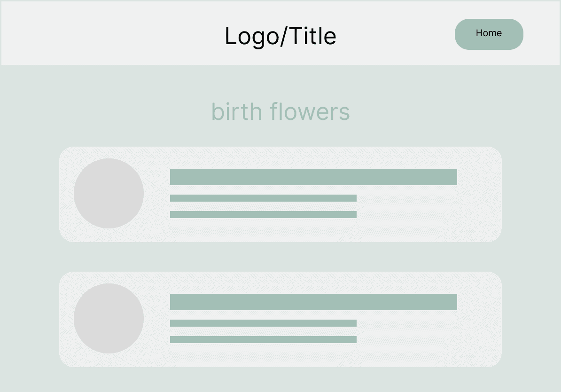Viewport: 561px width, 392px height.
Task: Select the first card's lower thin text line
Action: [263, 214]
